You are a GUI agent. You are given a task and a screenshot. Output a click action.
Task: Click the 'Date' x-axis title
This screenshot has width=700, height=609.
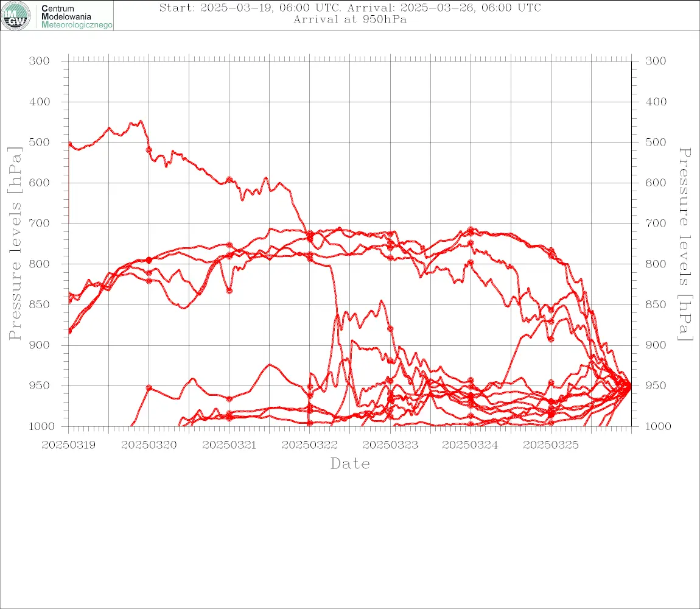coord(351,464)
